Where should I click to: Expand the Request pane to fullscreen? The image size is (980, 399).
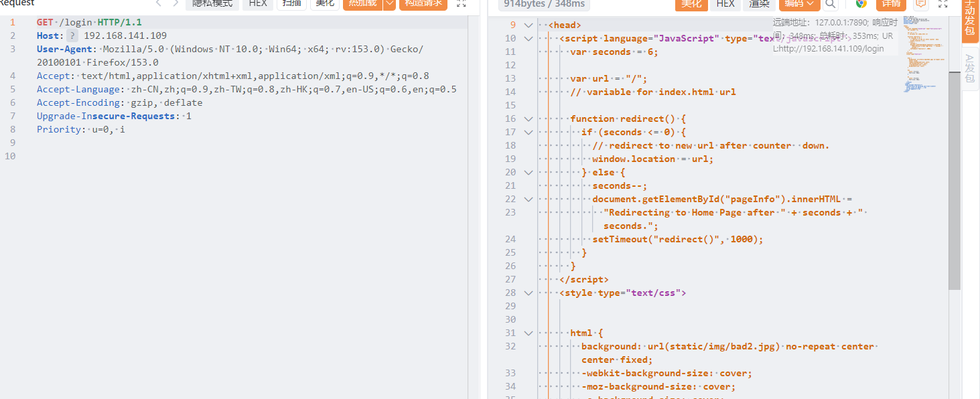(461, 3)
